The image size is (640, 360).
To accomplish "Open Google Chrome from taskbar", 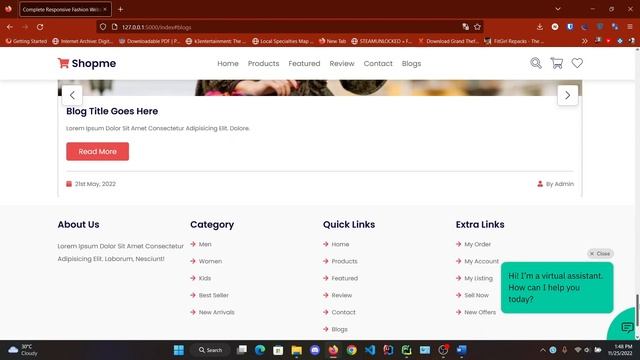I will [x=351, y=350].
